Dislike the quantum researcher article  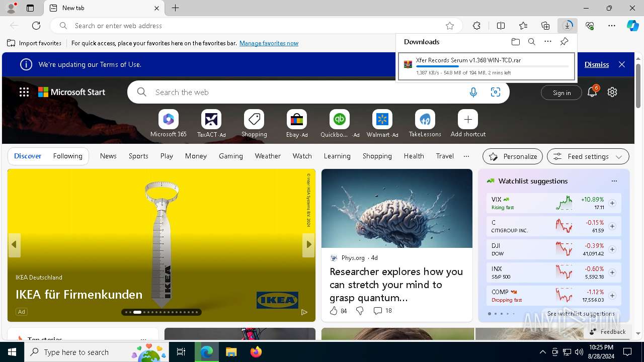point(360,311)
